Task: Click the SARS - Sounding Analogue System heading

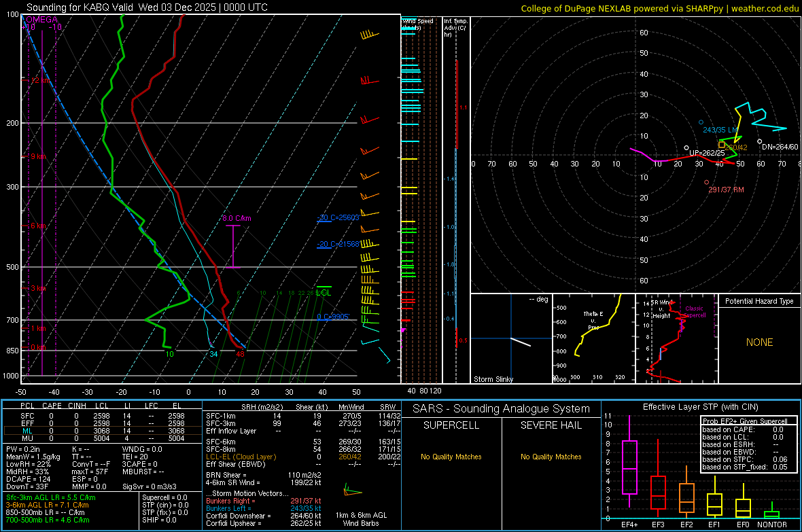Action: tap(502, 409)
